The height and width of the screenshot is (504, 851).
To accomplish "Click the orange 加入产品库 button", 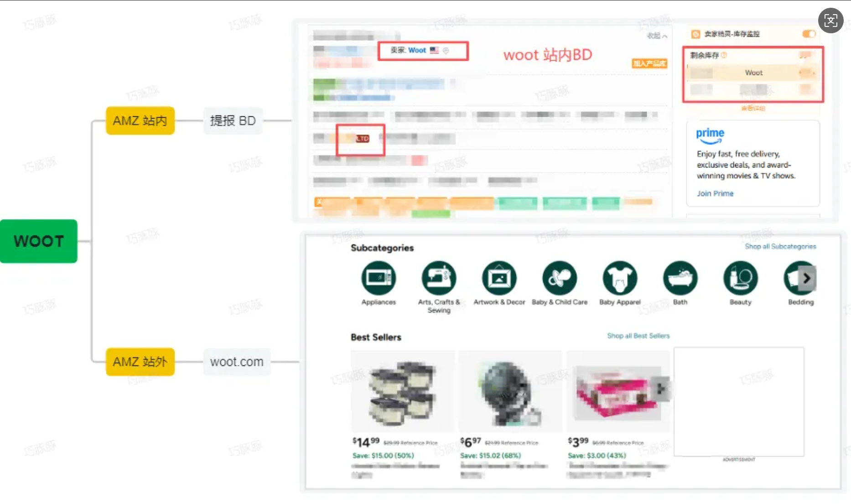I will [x=649, y=63].
